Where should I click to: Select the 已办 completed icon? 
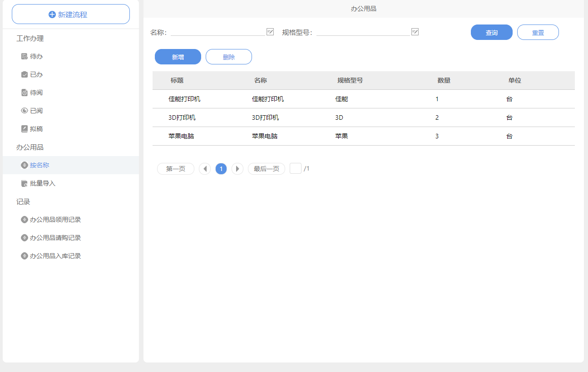(x=25, y=74)
